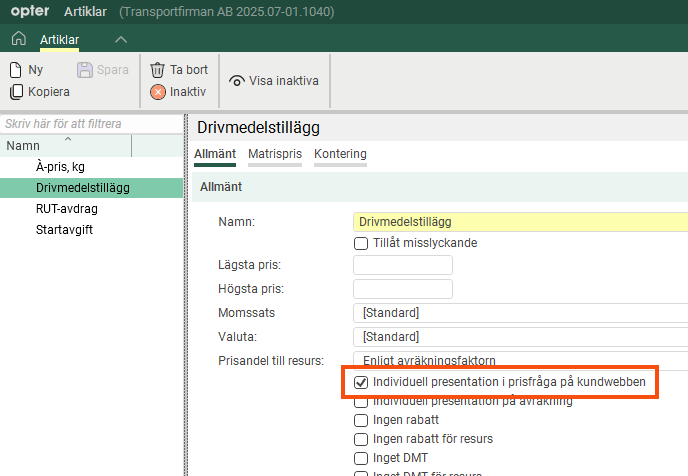Click the red Inaktiv icon
The image size is (688, 476).
157,92
